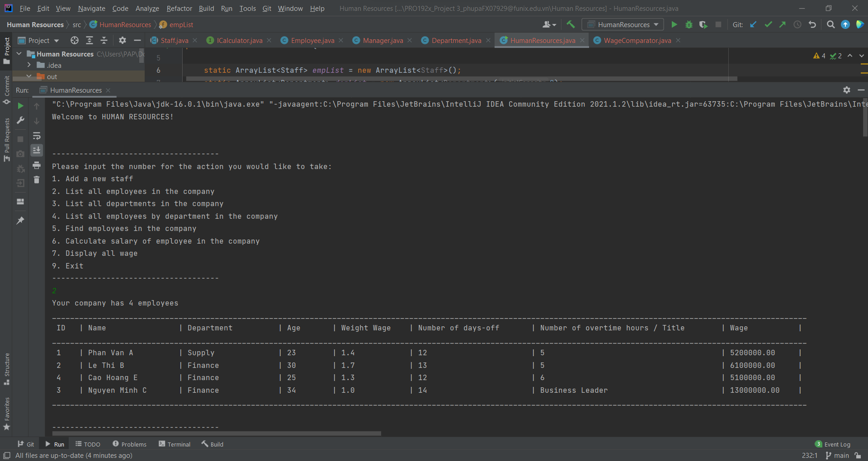
Task: Open the TODO tool window
Action: (x=88, y=444)
